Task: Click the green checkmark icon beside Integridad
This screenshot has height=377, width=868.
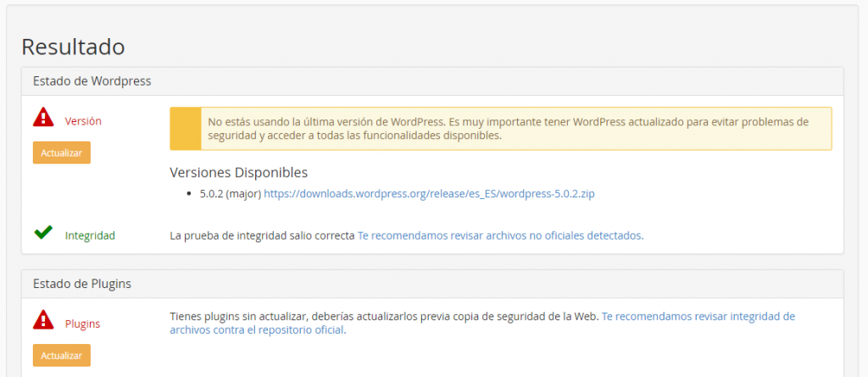Action: pos(43,232)
